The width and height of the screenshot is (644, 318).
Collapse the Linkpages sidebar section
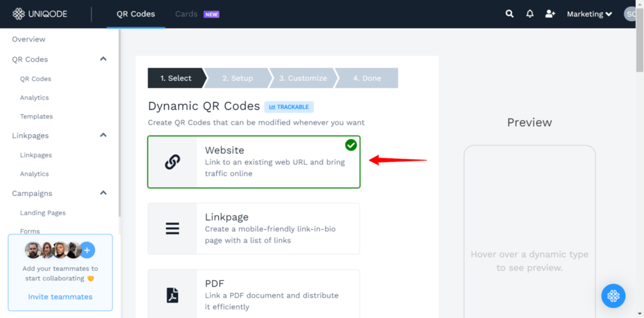coord(103,135)
